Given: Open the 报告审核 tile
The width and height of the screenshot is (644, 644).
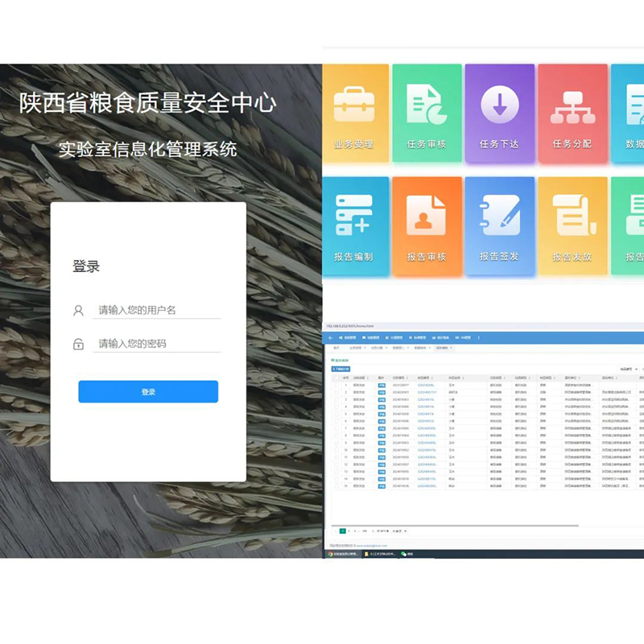Looking at the screenshot, I should tap(427, 226).
